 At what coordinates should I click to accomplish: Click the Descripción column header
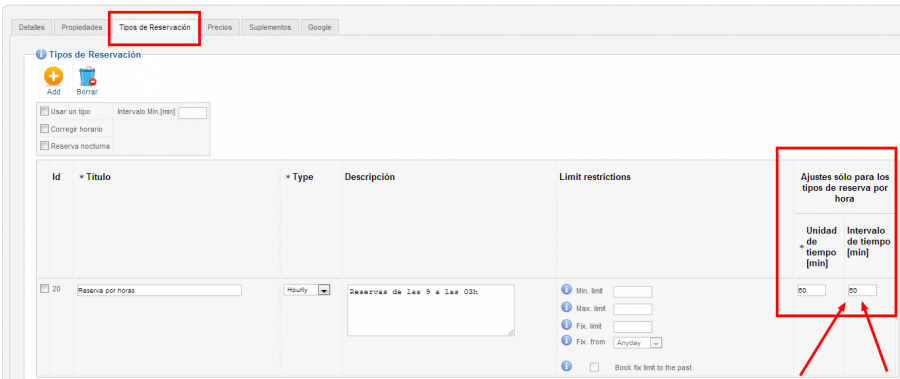tap(370, 177)
